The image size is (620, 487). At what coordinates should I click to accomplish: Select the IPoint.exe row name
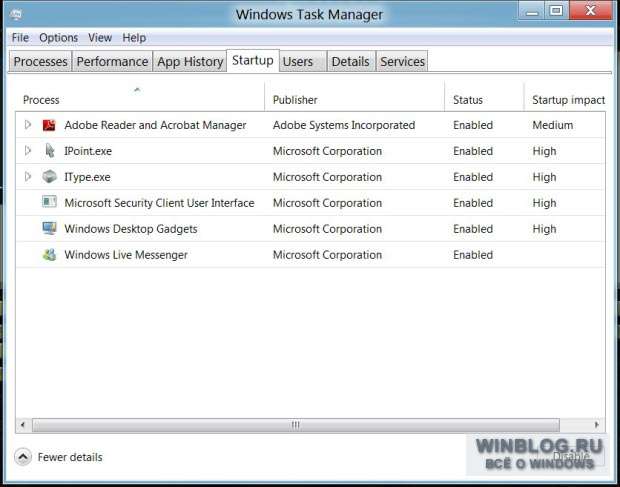(x=88, y=151)
